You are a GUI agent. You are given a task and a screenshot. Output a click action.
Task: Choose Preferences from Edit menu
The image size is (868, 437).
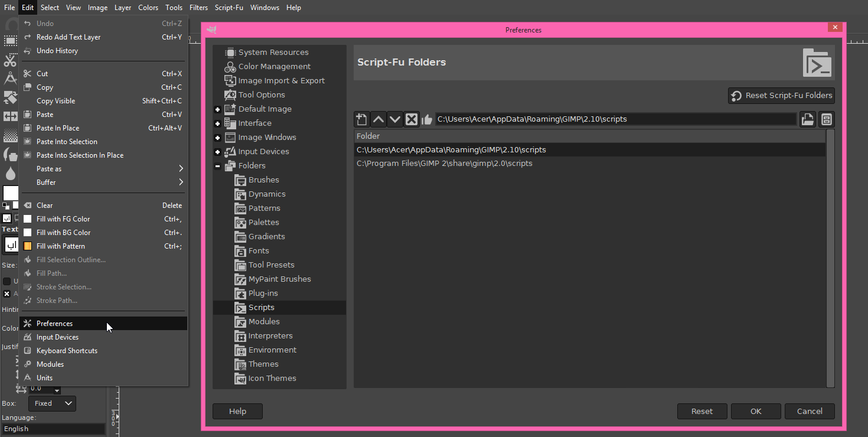pos(103,324)
